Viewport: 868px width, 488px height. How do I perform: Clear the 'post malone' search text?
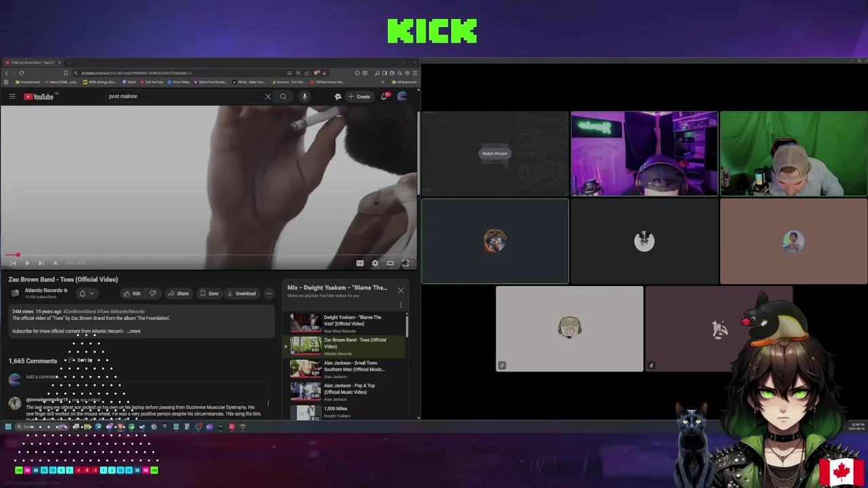(268, 96)
